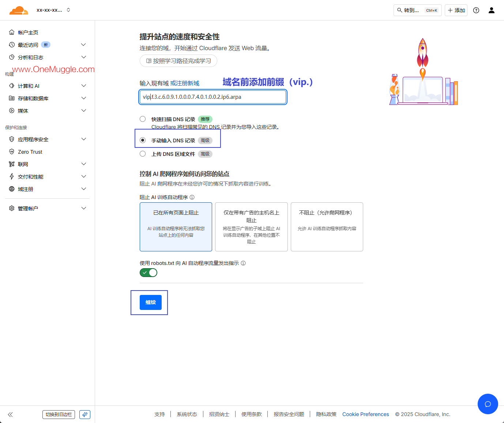The width and height of the screenshot is (504, 423).
Task: Click the 按照学习路径完成学习 button
Action: [x=178, y=61]
